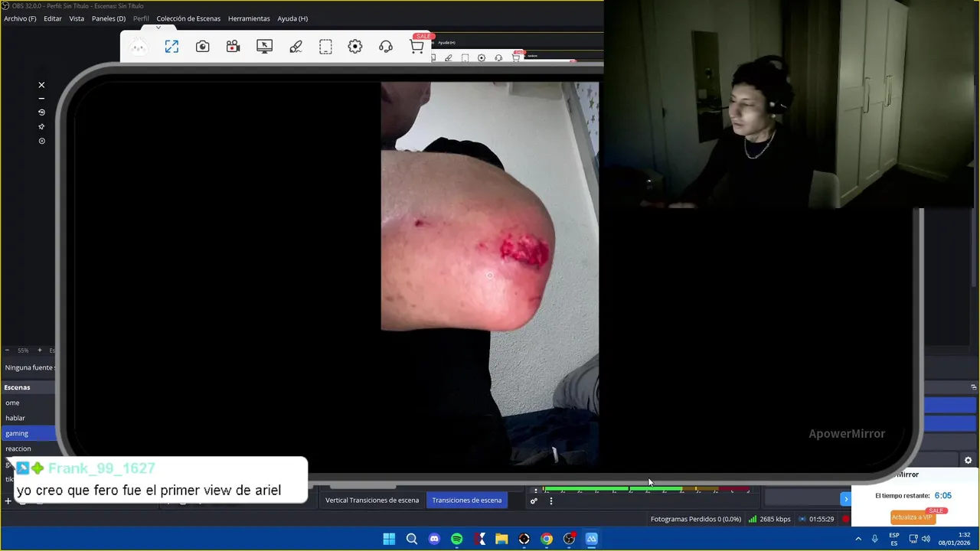Select the whiteboard brush drawing icon
The image size is (980, 551).
point(296,47)
